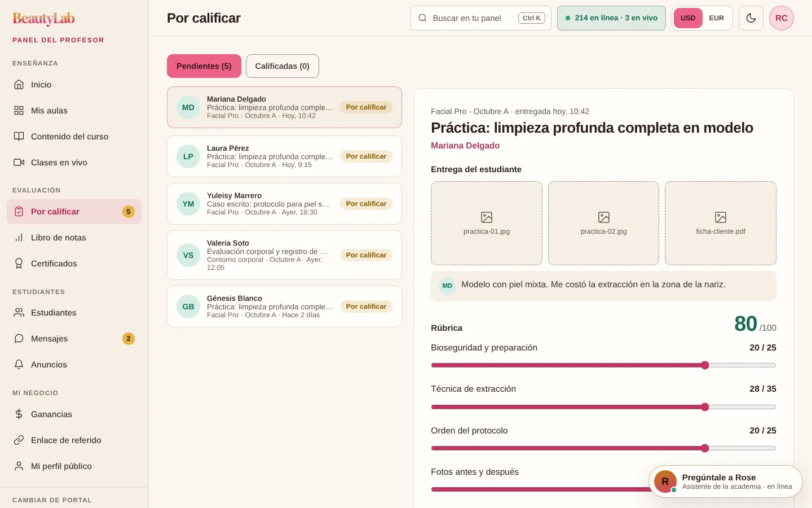Toggle dark mode moon icon

(751, 18)
